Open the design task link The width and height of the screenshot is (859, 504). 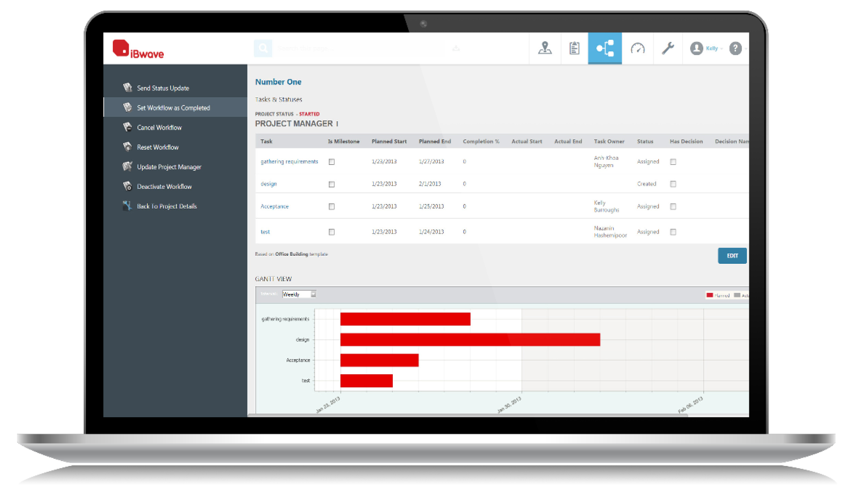point(268,184)
